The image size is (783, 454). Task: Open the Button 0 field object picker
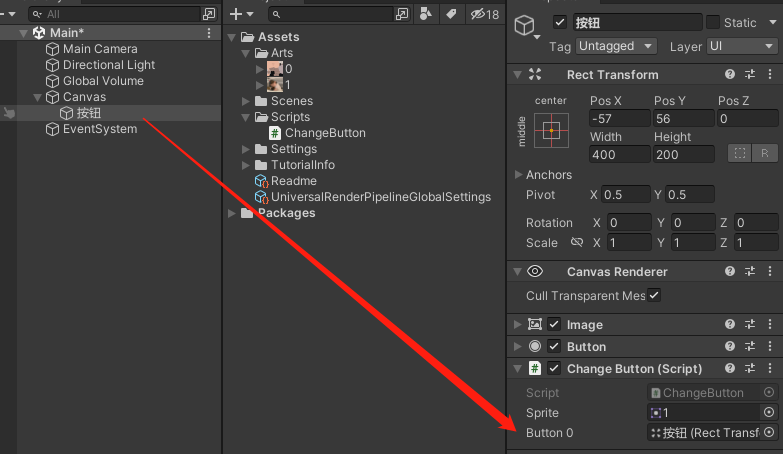[769, 432]
